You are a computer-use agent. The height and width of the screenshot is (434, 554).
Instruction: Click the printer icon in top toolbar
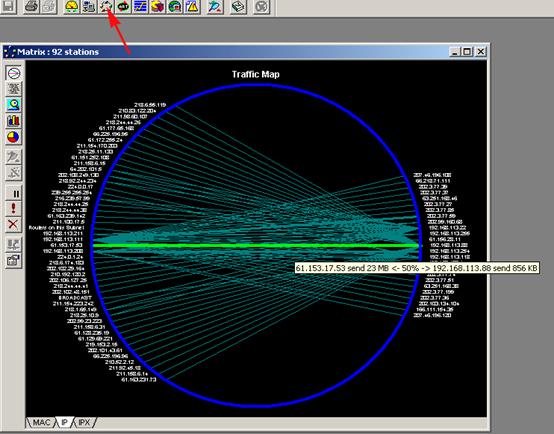31,6
